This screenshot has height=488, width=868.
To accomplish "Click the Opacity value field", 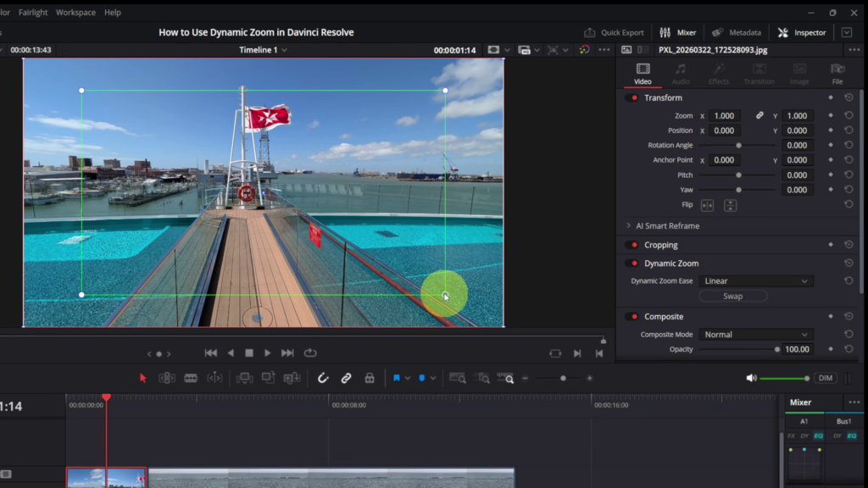I will [797, 349].
